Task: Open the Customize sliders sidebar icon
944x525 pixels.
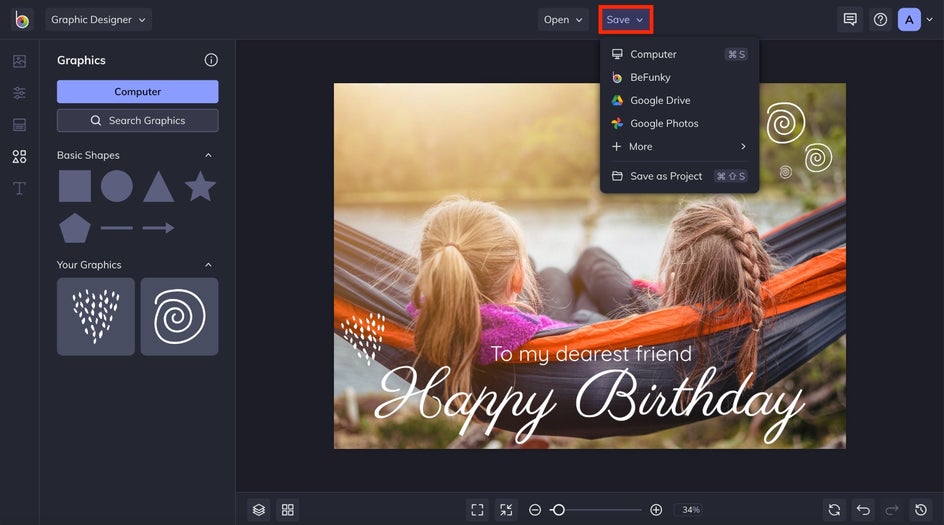Action: pos(19,93)
